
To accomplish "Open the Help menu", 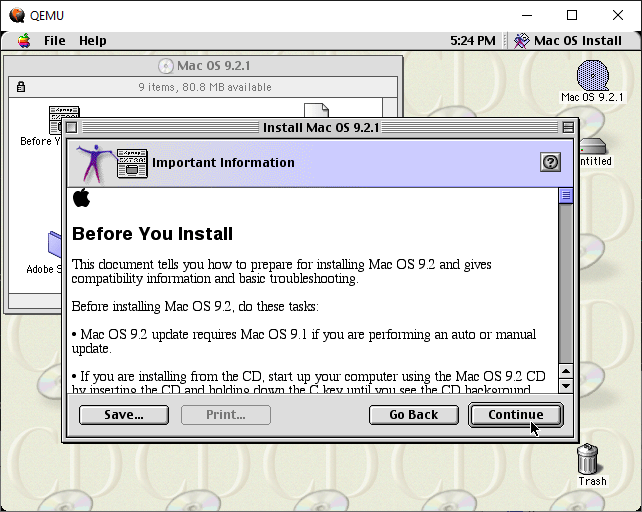I will (x=92, y=41).
